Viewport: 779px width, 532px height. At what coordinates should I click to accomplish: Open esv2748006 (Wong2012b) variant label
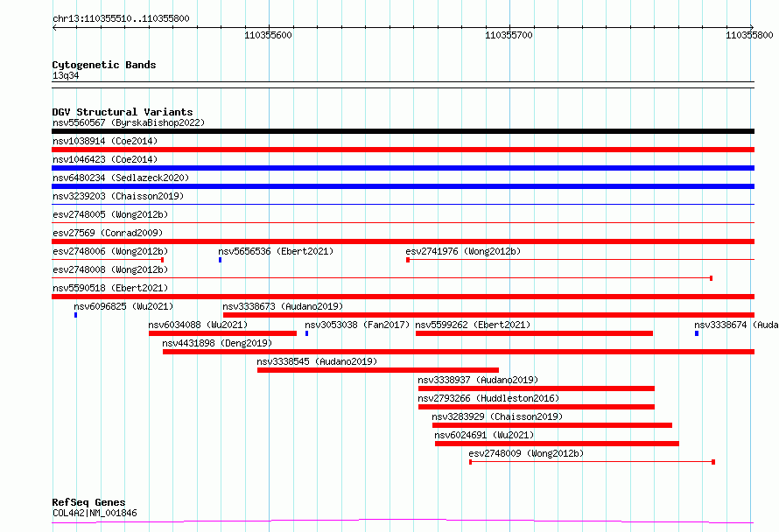point(110,251)
